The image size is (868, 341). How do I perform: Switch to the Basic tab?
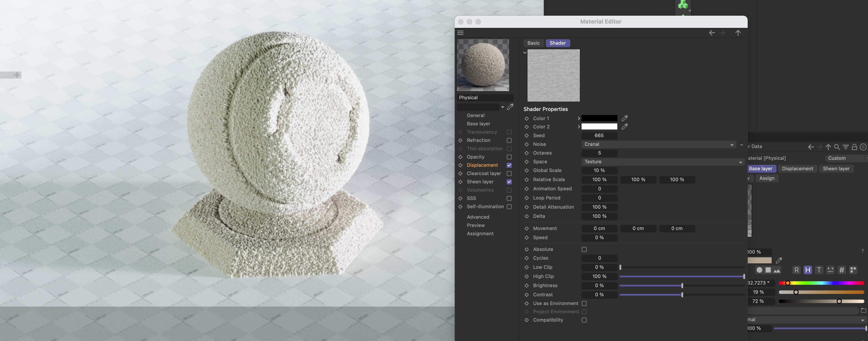click(x=533, y=43)
